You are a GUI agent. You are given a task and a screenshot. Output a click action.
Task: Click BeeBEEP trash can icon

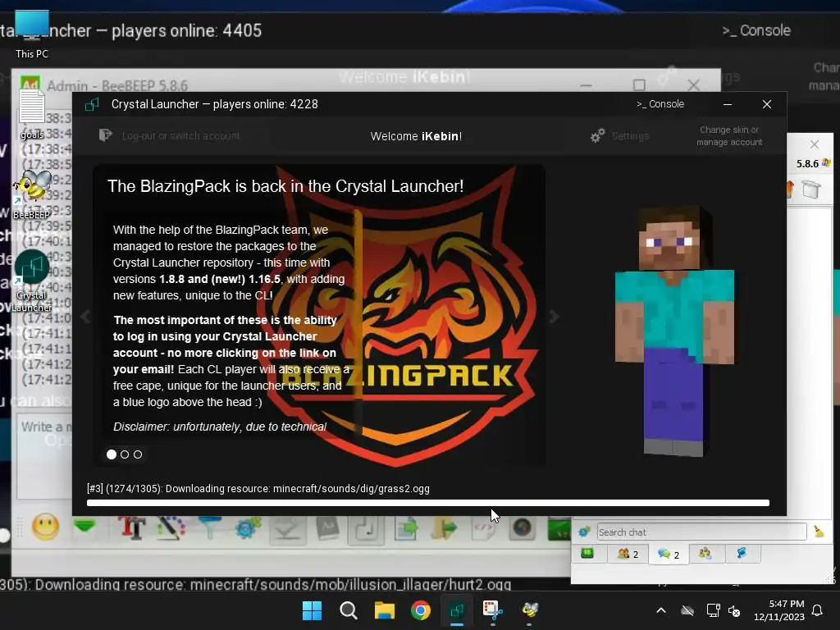tap(811, 189)
